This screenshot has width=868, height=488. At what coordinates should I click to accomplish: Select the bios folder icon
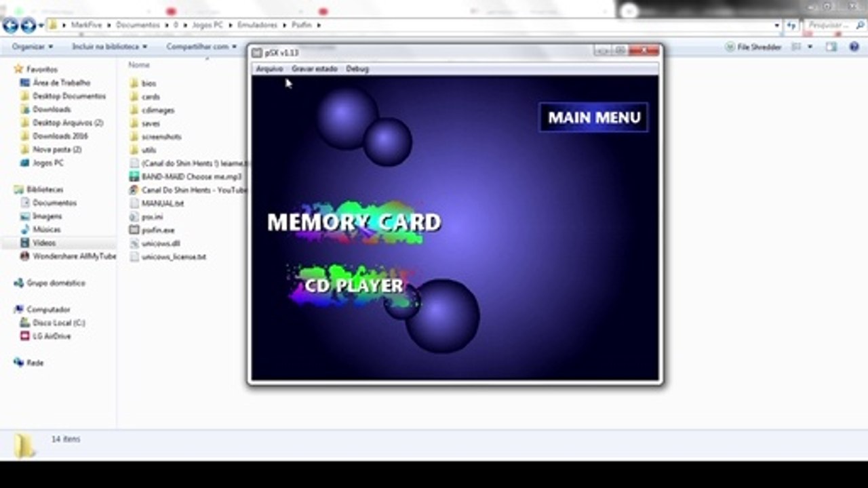pos(134,83)
